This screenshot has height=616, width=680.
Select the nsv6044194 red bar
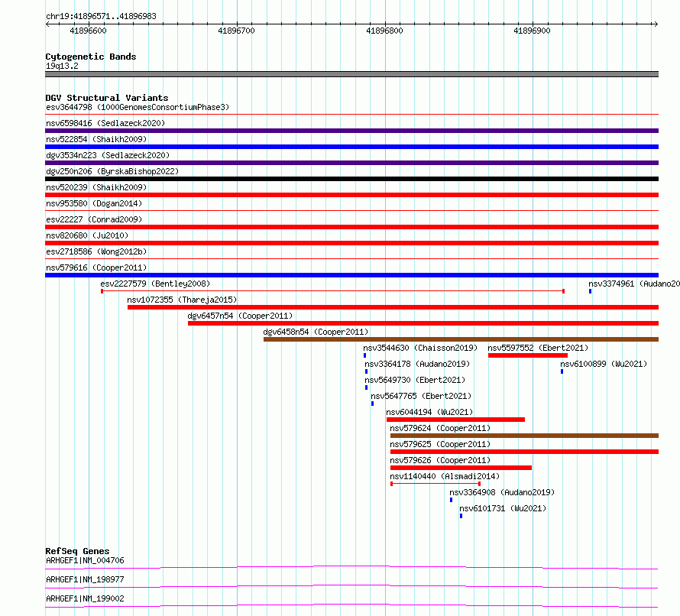point(456,420)
